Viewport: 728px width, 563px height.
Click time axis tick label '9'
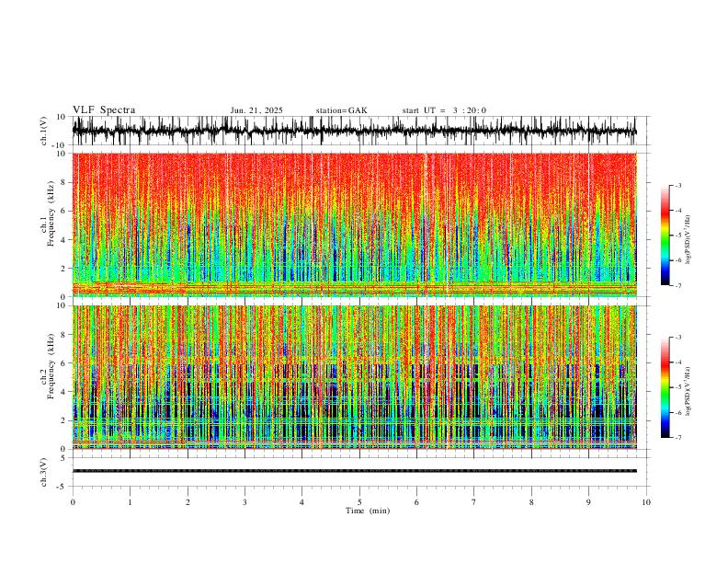(x=588, y=502)
